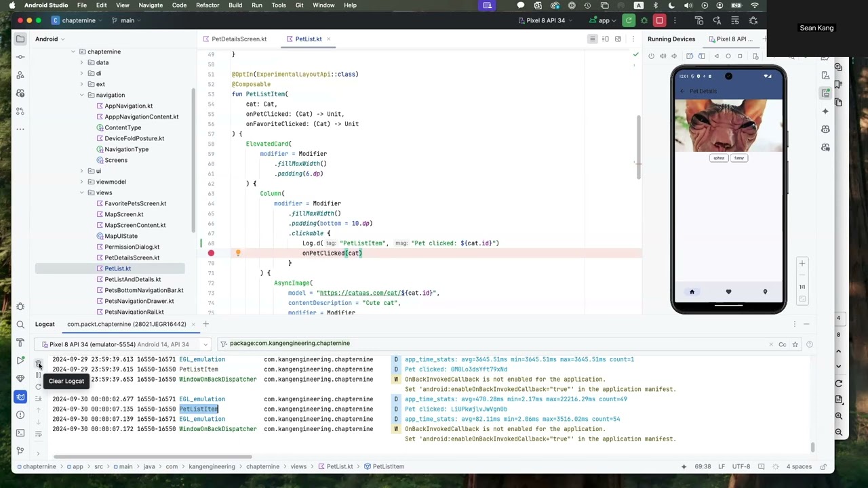Click the emulator Overview square button
Screen dimensions: 868x488
(x=740, y=56)
